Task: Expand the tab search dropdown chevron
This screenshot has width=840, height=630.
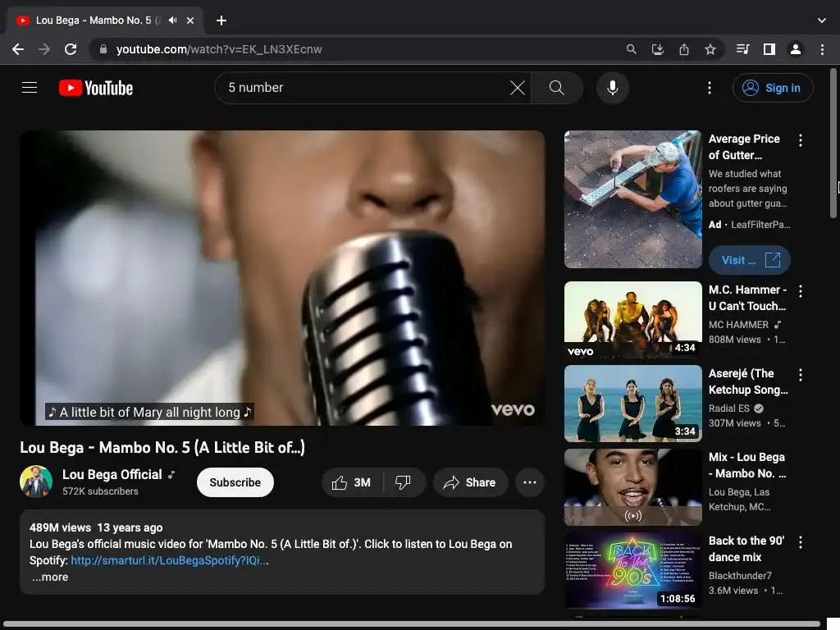Action: click(821, 21)
